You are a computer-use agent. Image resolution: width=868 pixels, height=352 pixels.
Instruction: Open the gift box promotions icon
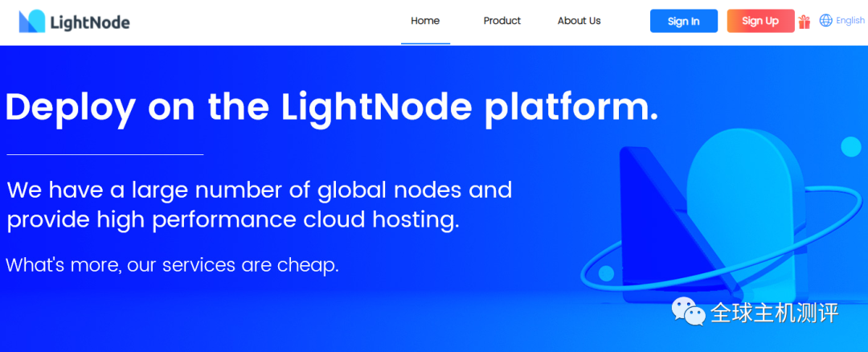(x=805, y=22)
